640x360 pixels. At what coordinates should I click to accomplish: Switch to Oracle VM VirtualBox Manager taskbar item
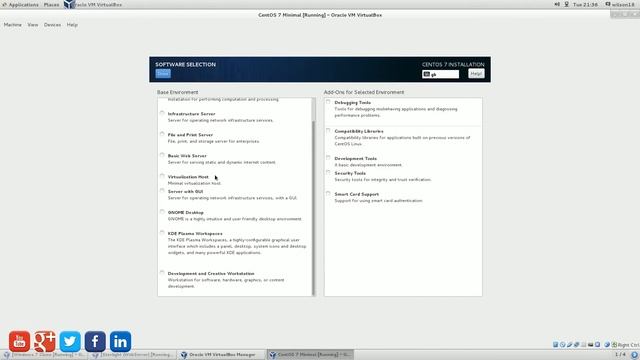tap(222, 355)
